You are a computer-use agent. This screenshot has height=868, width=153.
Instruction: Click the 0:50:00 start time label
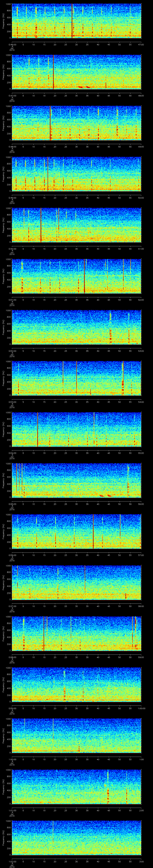tap(12, 249)
